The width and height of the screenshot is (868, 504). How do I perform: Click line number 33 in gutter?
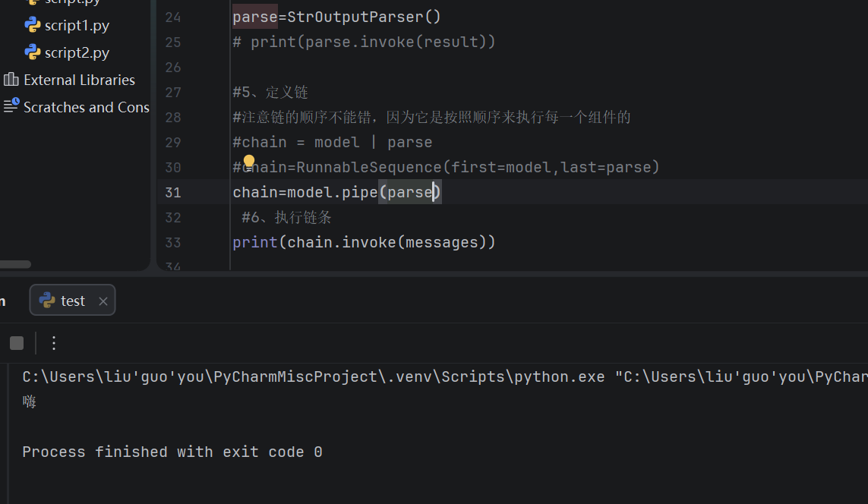click(x=172, y=243)
